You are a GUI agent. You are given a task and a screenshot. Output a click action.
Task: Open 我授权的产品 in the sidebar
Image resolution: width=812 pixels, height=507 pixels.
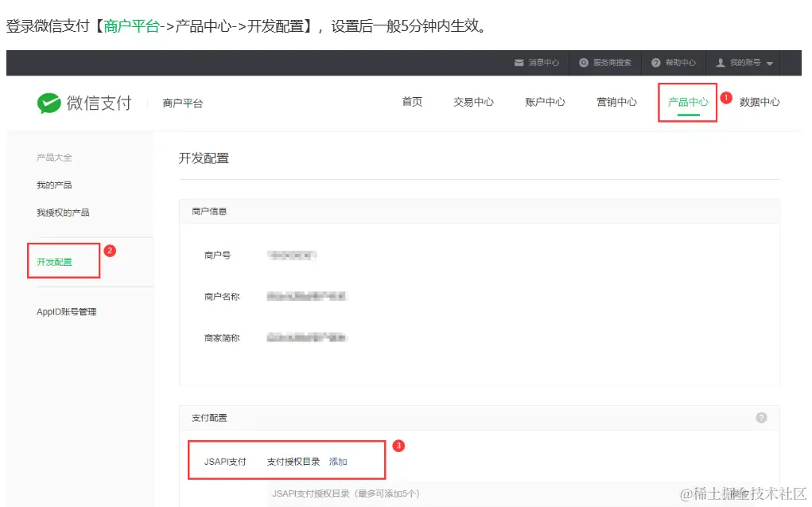coord(63,213)
